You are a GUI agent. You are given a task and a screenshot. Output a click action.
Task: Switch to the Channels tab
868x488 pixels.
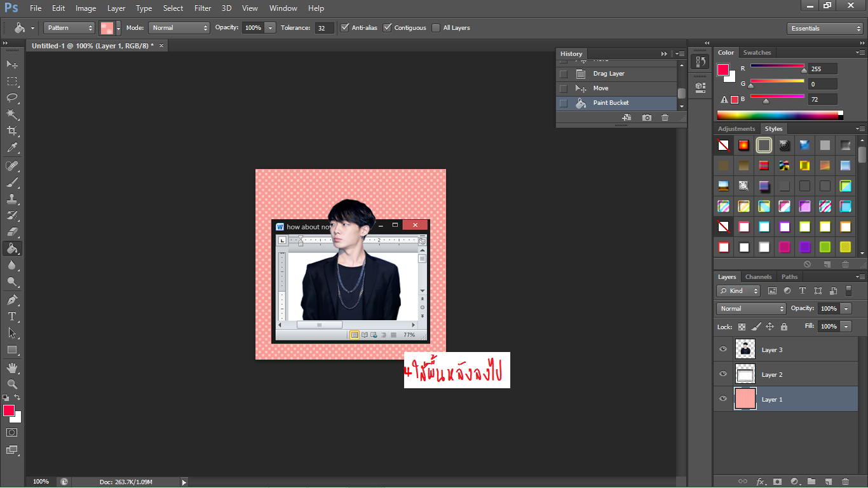click(x=758, y=277)
